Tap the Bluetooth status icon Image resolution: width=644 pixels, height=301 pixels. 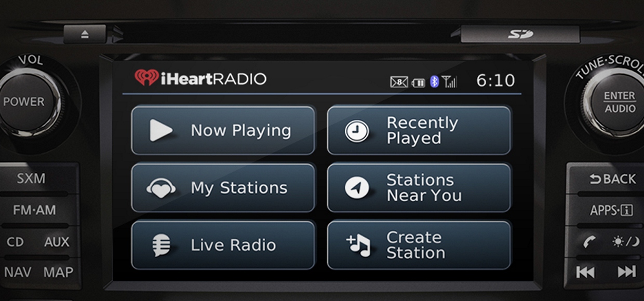tap(435, 81)
